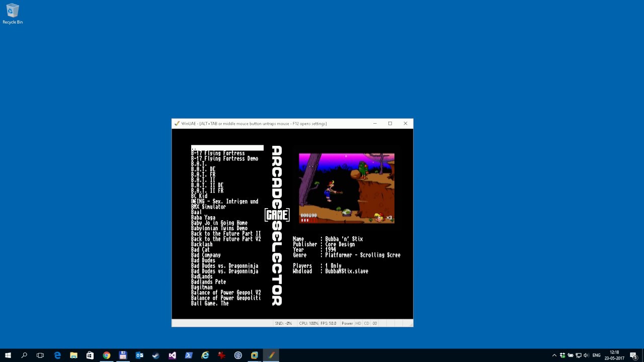Select Baby Jo in Going Home
644x362 pixels.
coord(219,223)
